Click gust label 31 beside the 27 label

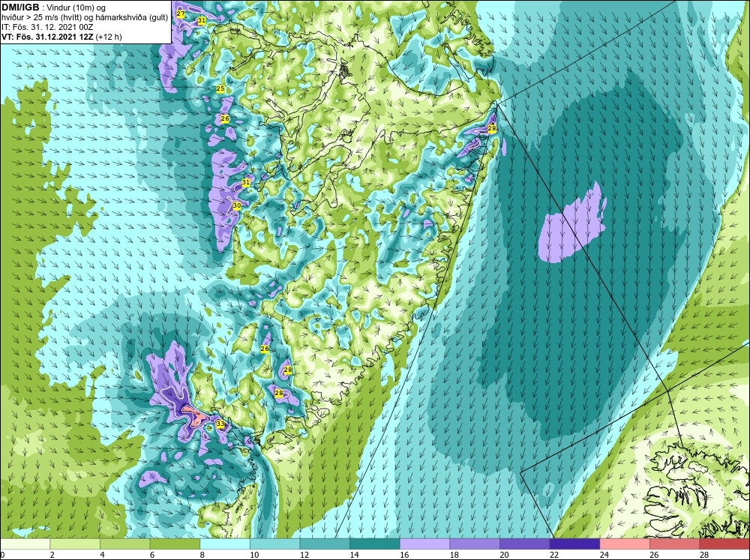pyautogui.click(x=201, y=20)
